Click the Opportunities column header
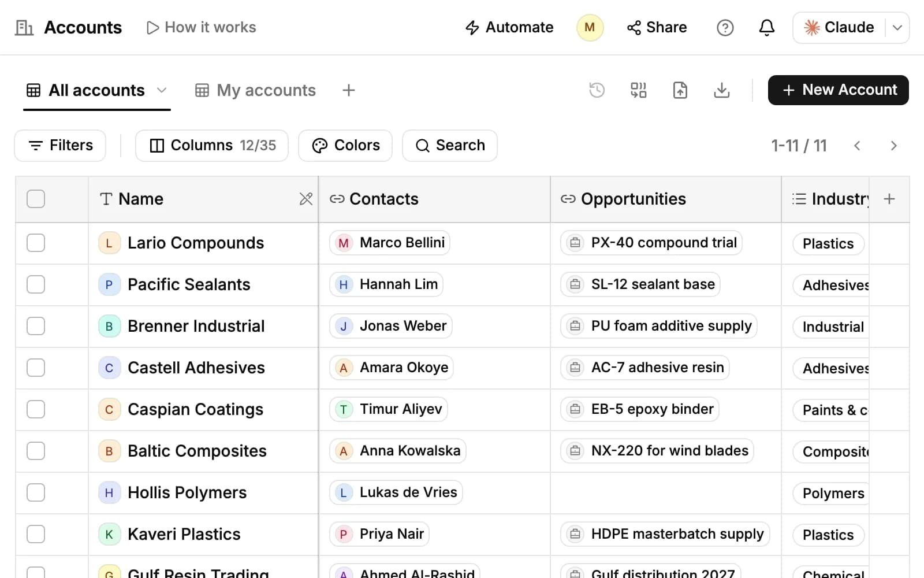The width and height of the screenshot is (924, 578). [665, 199]
